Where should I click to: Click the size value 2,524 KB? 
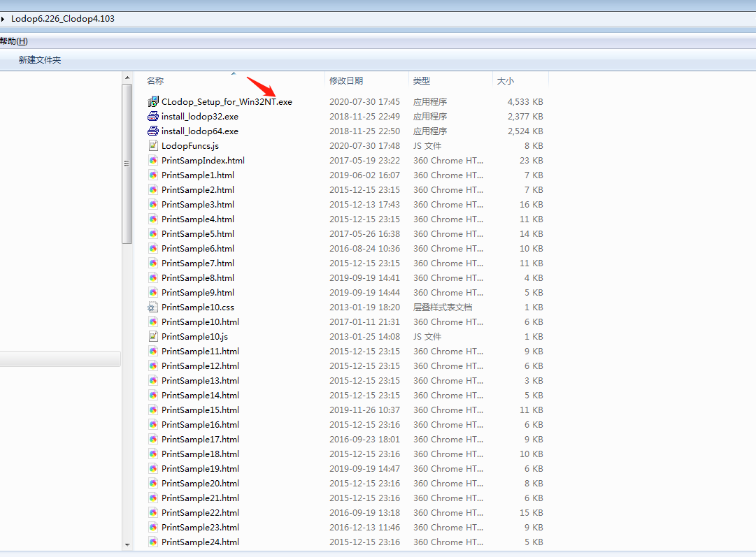pos(525,131)
